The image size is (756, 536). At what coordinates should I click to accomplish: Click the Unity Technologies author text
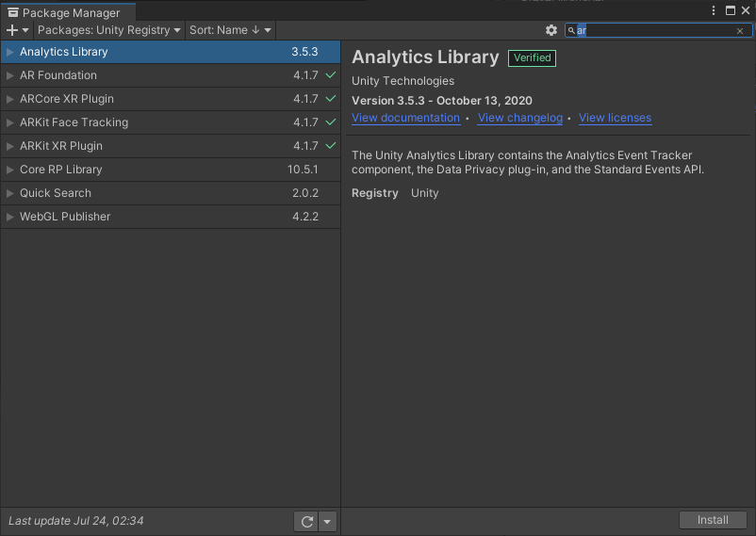point(403,81)
